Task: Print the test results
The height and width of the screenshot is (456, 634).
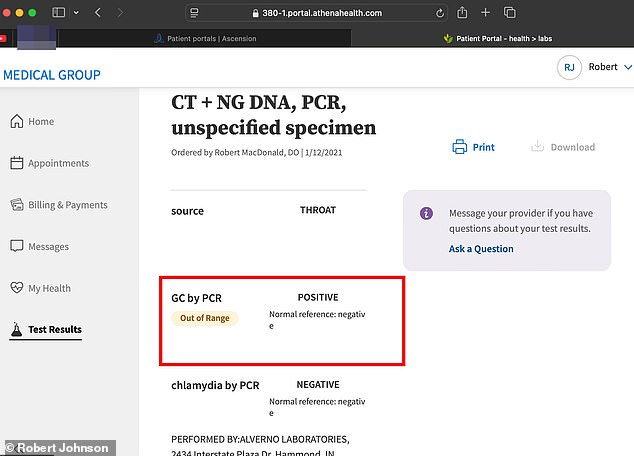Action: tap(474, 147)
